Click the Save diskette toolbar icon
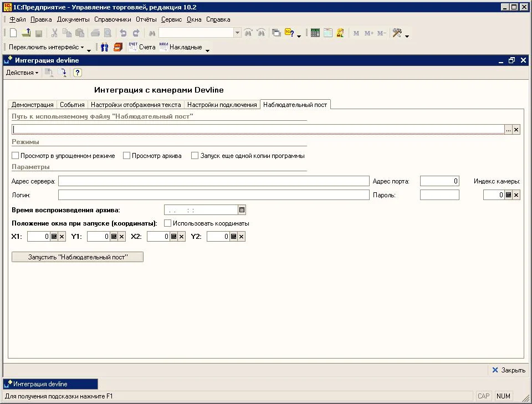This screenshot has height=404, width=532. tap(39, 33)
